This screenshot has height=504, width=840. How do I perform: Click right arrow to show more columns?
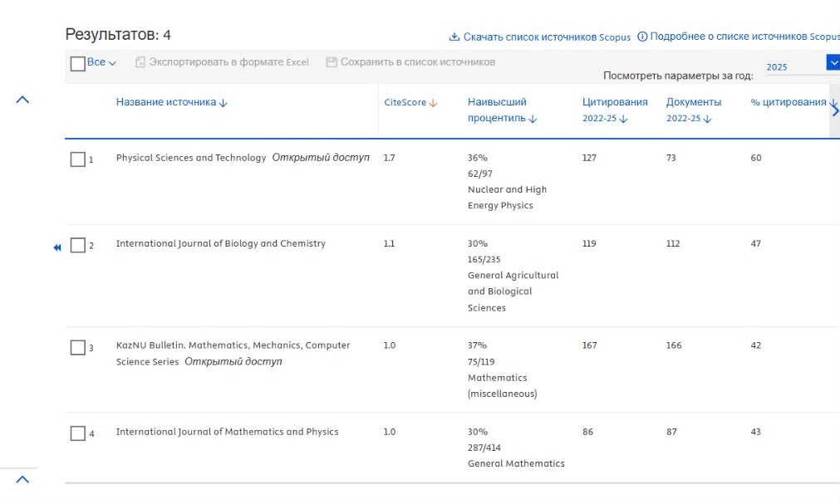coord(835,110)
